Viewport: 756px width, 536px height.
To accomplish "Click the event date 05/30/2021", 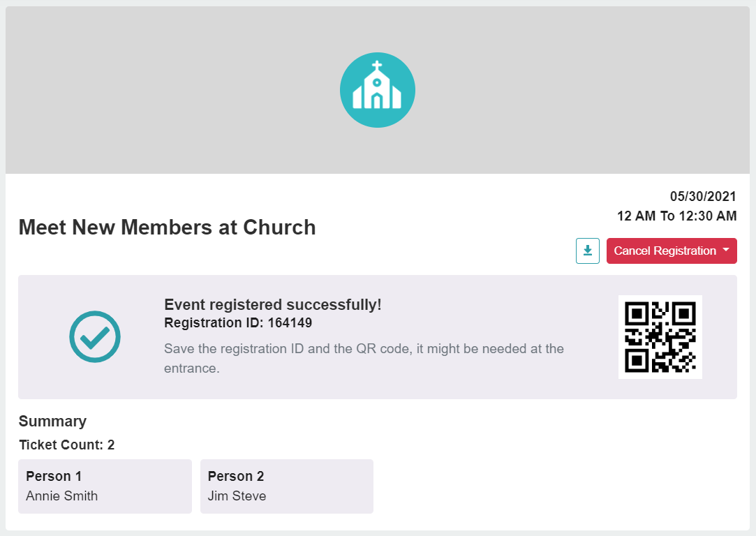I will click(x=703, y=196).
